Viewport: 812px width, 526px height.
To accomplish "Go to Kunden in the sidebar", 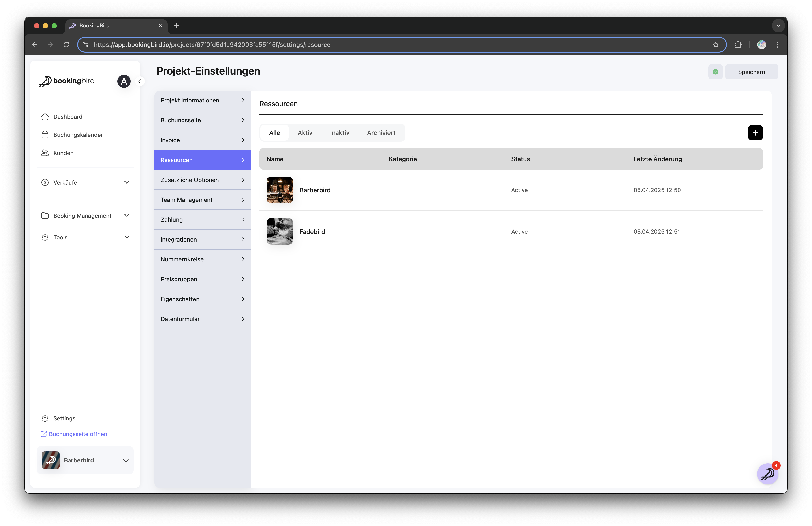I will pyautogui.click(x=63, y=153).
